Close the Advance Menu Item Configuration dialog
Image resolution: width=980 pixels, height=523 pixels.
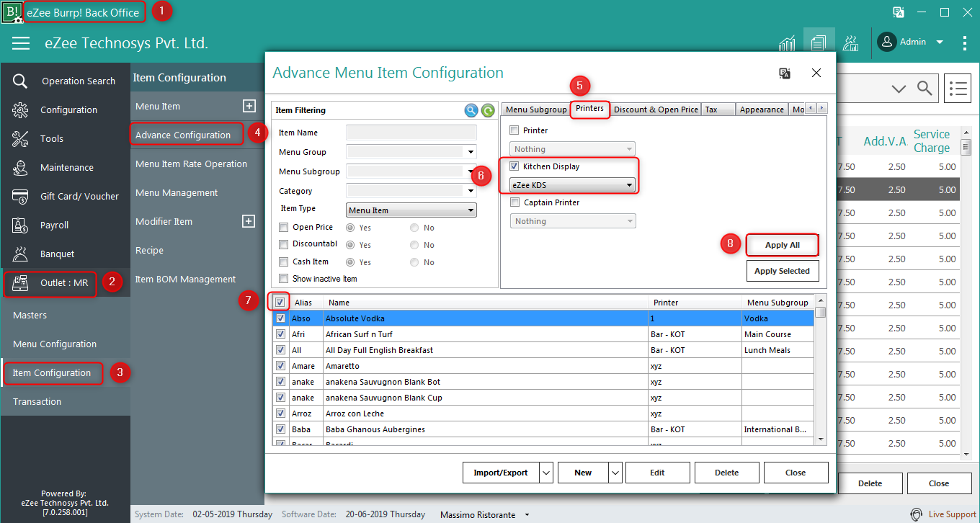816,73
